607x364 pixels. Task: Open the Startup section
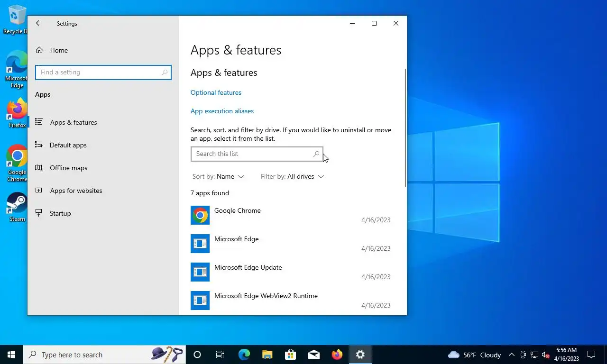[x=103, y=213]
